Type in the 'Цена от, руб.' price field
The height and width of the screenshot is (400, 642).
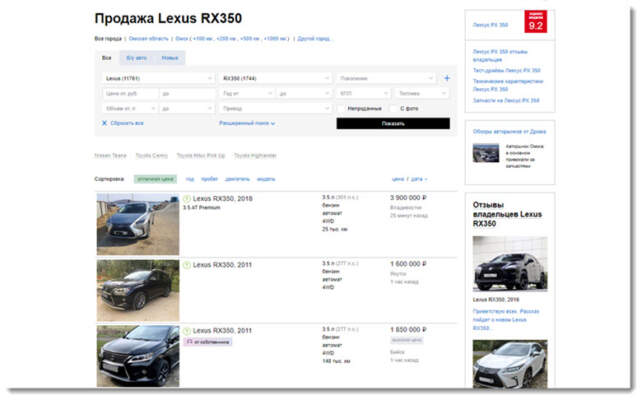[x=127, y=93]
